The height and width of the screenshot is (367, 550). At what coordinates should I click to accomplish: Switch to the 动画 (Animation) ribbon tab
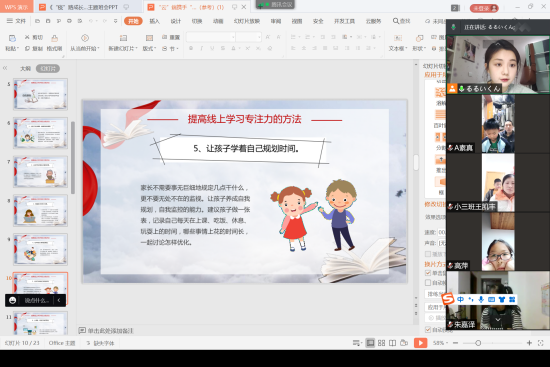click(218, 21)
